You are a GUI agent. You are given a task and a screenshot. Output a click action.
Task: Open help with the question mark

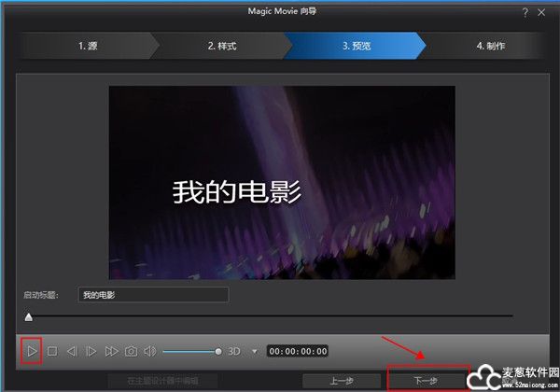[x=524, y=11]
